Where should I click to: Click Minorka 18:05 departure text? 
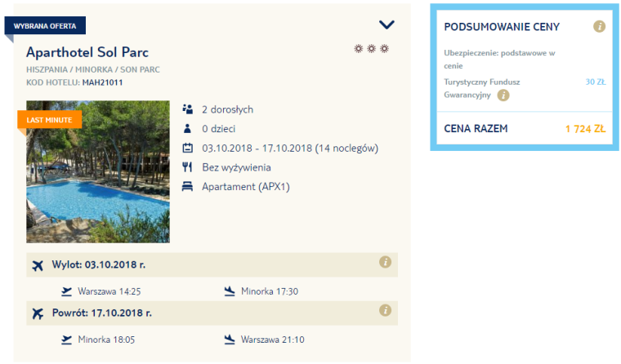106,340
